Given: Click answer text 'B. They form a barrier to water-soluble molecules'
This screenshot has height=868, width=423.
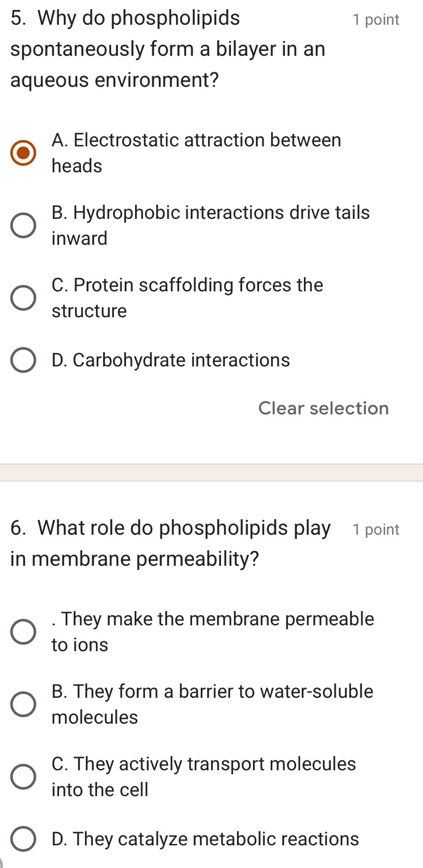Looking at the screenshot, I should 212,704.
